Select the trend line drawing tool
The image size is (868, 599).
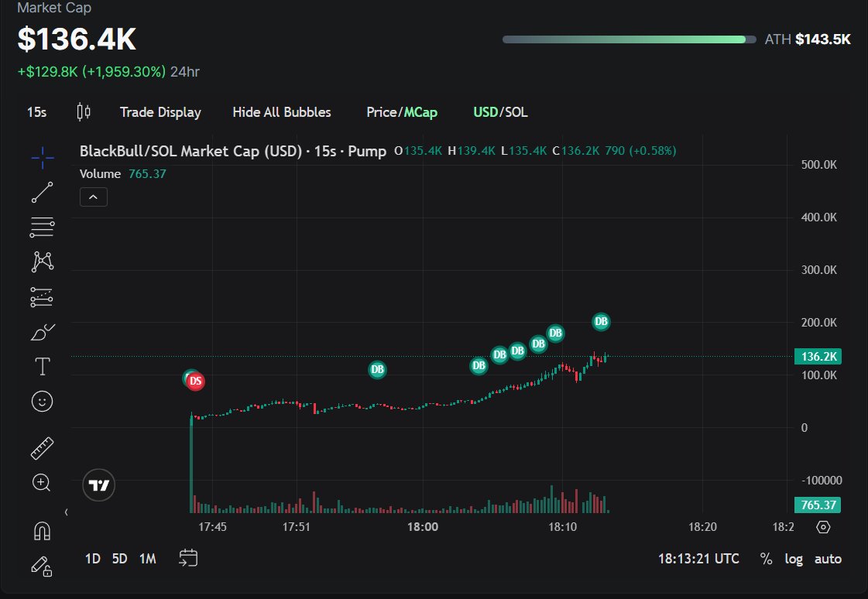click(42, 192)
